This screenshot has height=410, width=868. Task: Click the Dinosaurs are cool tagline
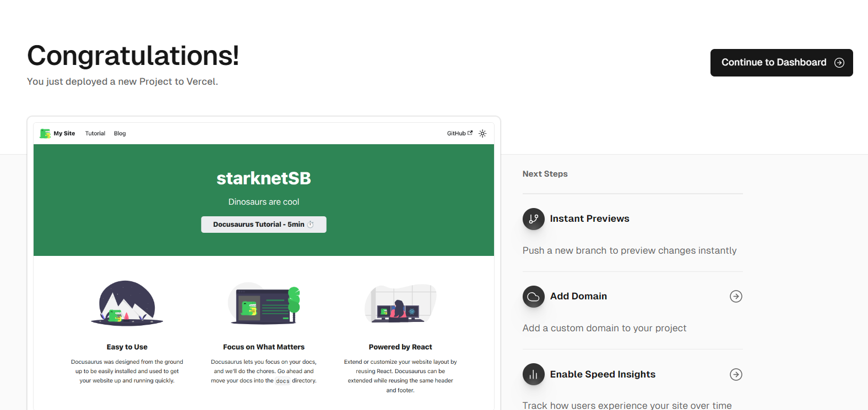click(x=264, y=202)
